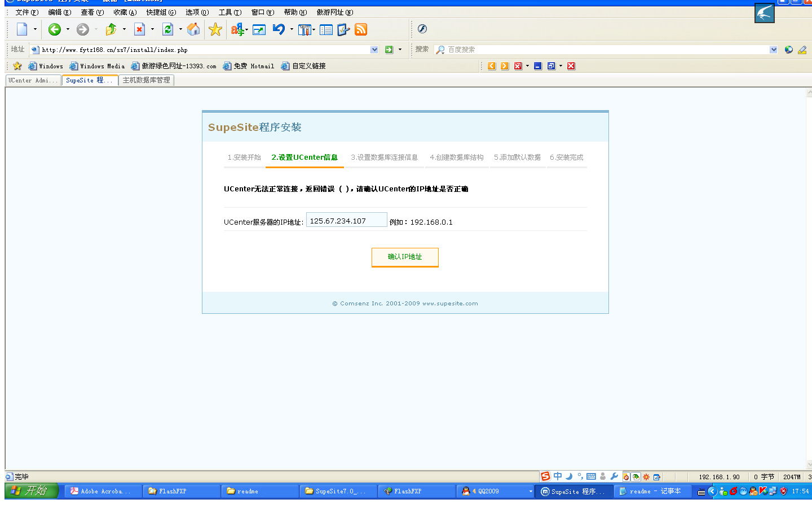Click the translate text icon
812x508 pixels.
click(x=237, y=29)
